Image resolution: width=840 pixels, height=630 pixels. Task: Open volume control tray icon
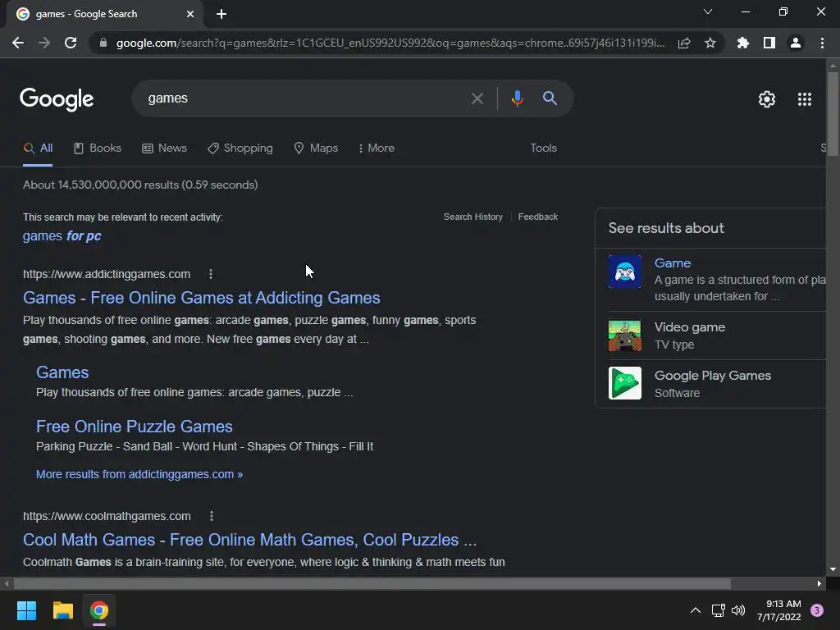tap(738, 610)
